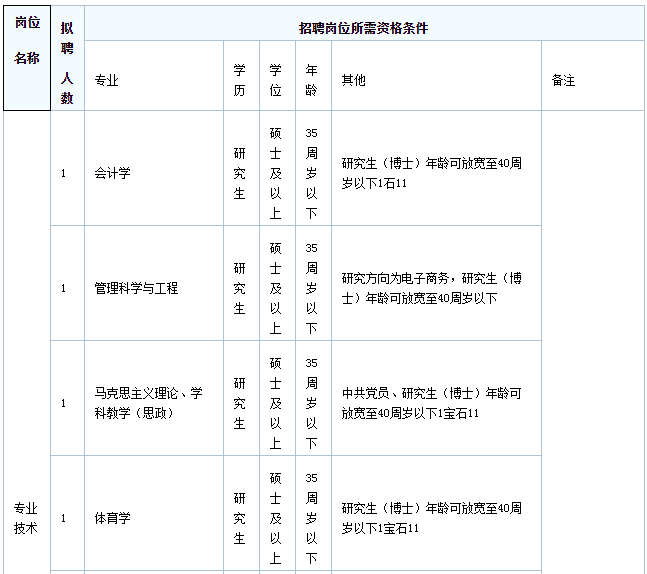The height and width of the screenshot is (574, 647).
Task: Select the 专业 column header
Action: [106, 80]
